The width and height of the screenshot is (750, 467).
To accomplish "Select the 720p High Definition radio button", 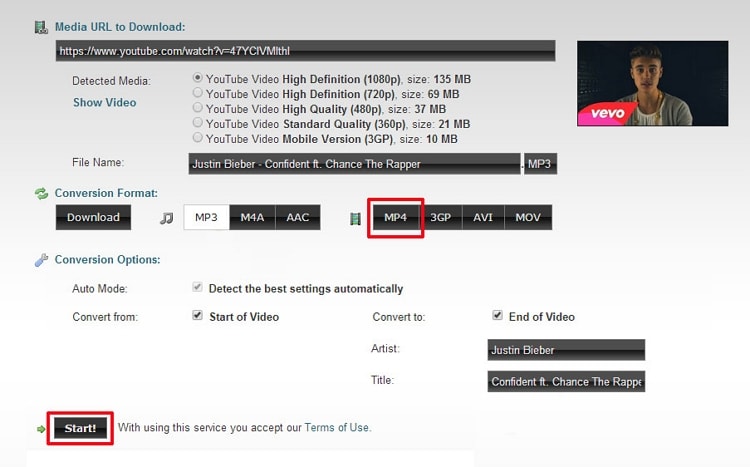I will (x=197, y=92).
